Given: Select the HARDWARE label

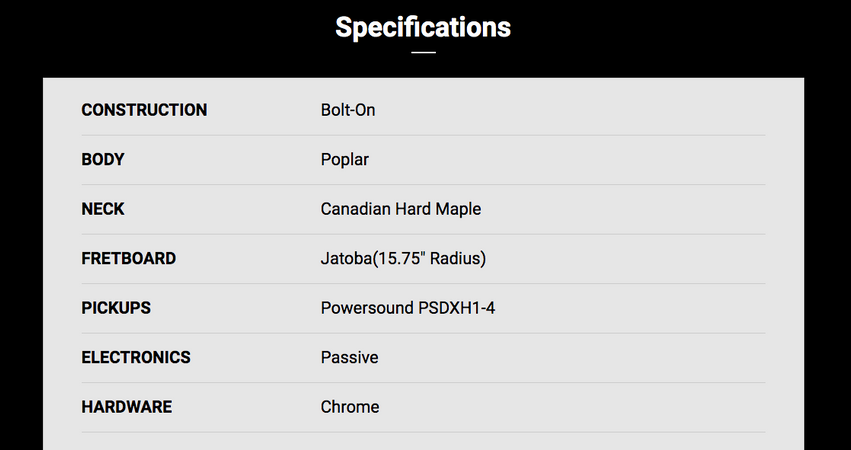Looking at the screenshot, I should pyautogui.click(x=126, y=407).
